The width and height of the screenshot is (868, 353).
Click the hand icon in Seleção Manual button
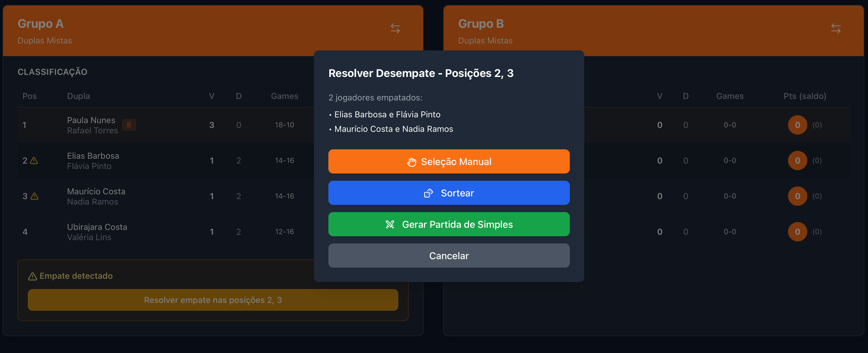point(412,161)
